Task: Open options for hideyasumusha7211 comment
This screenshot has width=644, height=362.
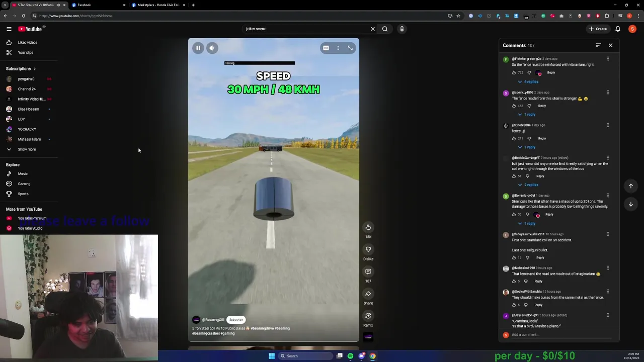Action: pyautogui.click(x=608, y=234)
